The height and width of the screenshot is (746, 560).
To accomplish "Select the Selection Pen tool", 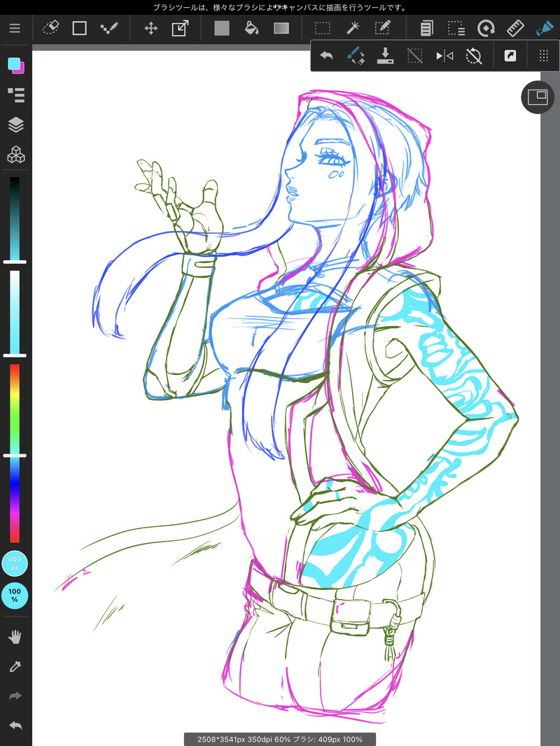I will [382, 28].
